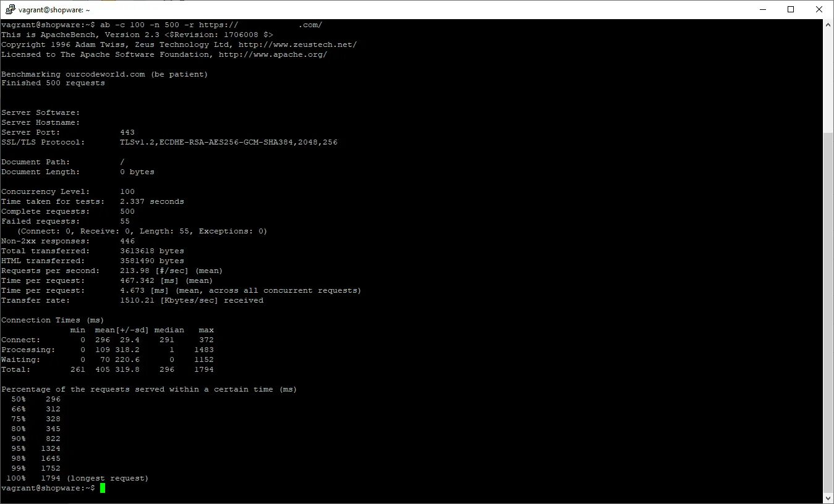Click Processing max value 1483
The width and height of the screenshot is (834, 504).
click(204, 350)
